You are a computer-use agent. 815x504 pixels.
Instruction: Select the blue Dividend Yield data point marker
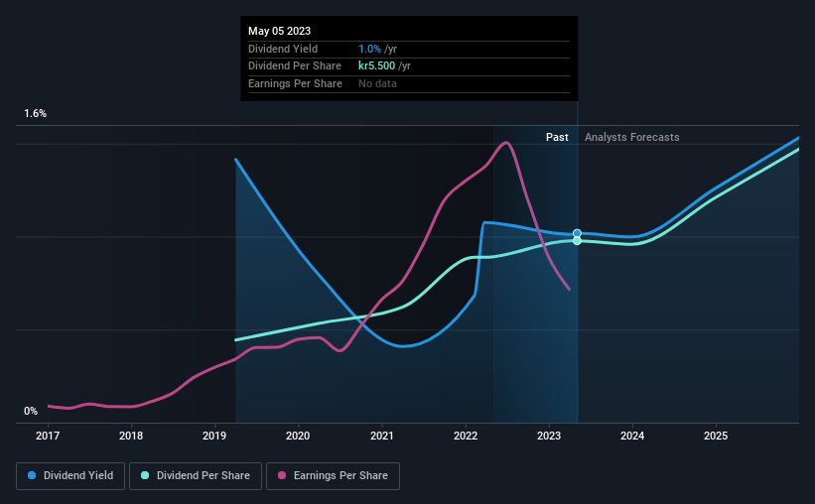click(x=577, y=233)
